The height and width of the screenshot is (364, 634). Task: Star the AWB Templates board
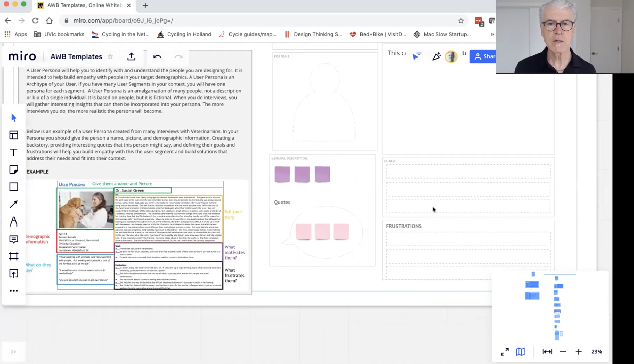[x=110, y=56]
